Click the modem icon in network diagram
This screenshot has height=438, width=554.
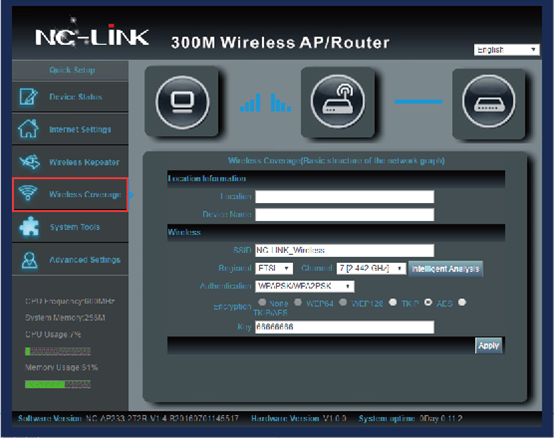tap(489, 102)
